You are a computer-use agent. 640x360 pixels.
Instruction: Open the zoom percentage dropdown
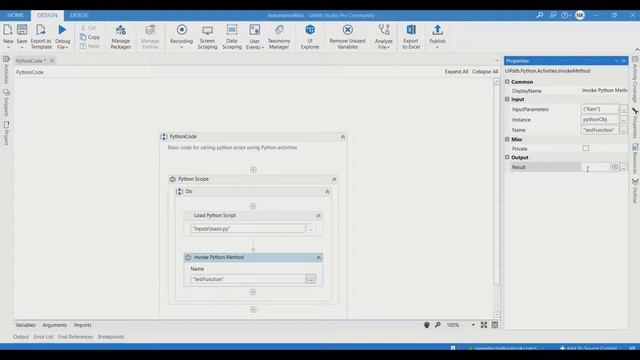coord(473,325)
